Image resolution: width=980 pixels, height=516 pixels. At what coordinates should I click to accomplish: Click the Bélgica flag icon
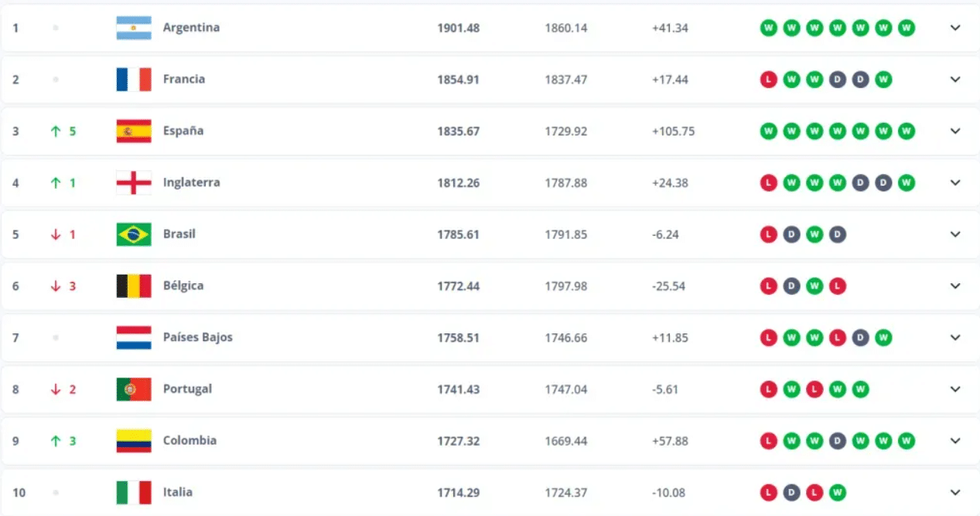pyautogui.click(x=134, y=286)
